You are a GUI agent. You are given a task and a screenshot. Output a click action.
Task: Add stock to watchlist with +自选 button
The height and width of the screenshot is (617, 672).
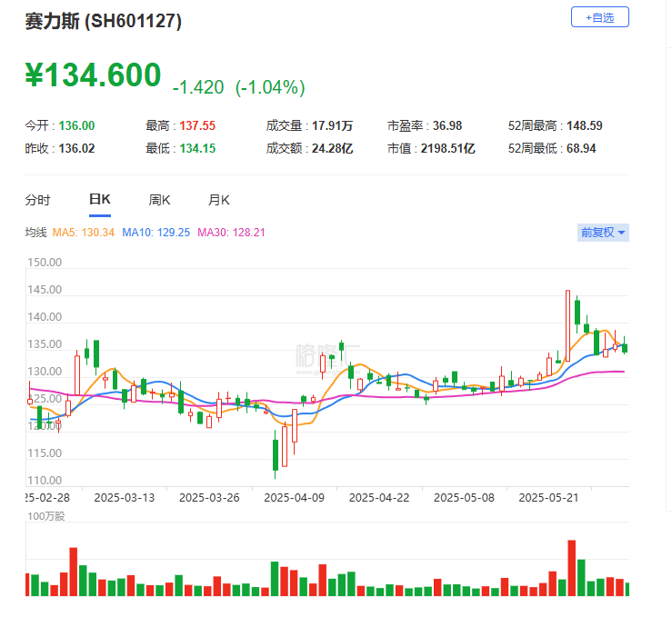coord(599,17)
